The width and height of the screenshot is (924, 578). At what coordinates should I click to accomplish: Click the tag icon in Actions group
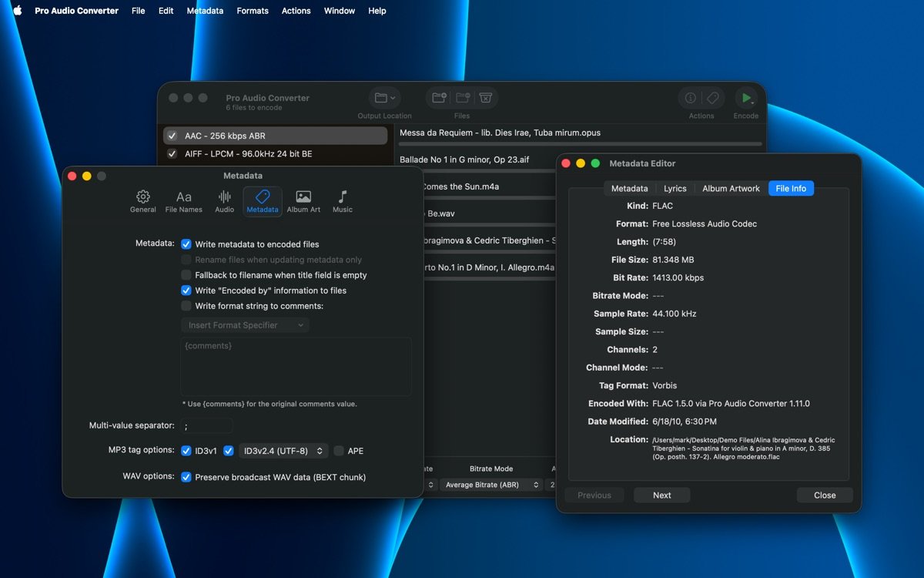713,98
